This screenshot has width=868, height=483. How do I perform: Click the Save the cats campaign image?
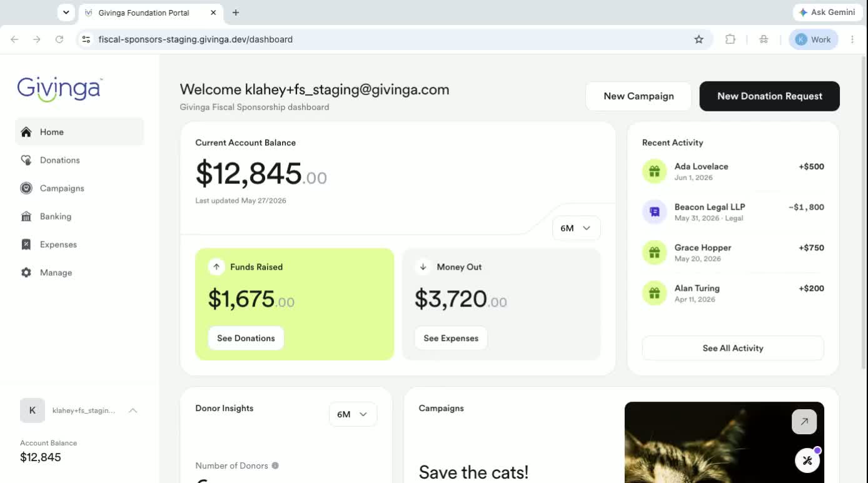[724, 442]
